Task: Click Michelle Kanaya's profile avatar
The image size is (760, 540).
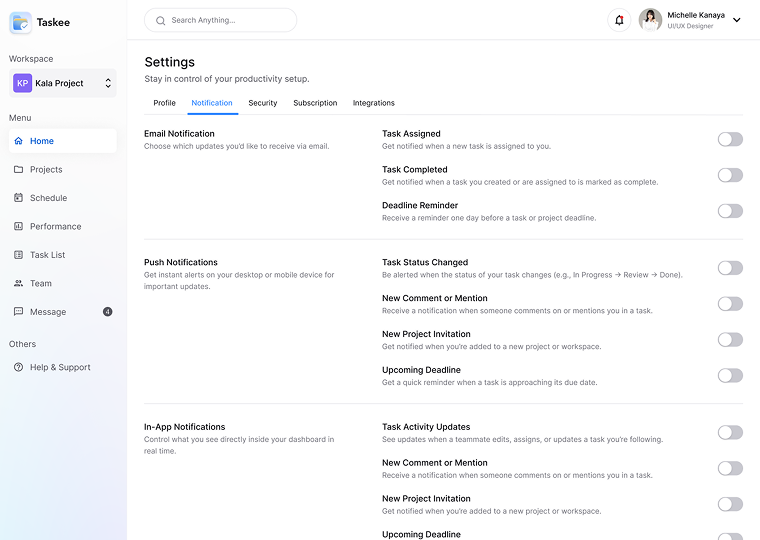Action: 650,20
